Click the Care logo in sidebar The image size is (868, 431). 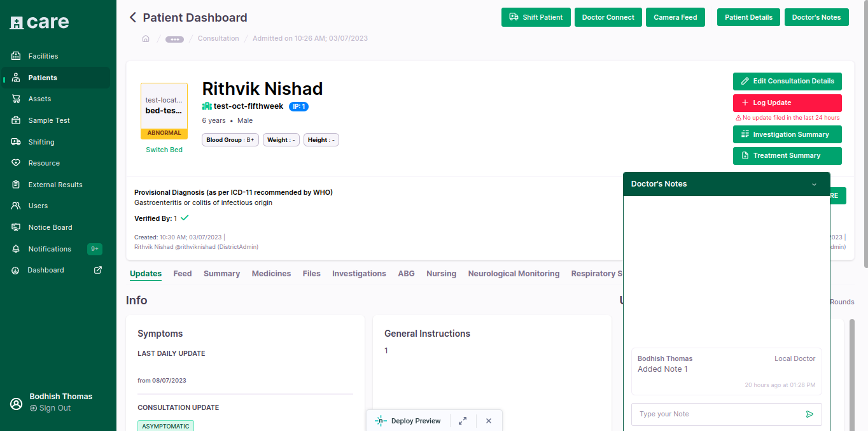pyautogui.click(x=39, y=22)
